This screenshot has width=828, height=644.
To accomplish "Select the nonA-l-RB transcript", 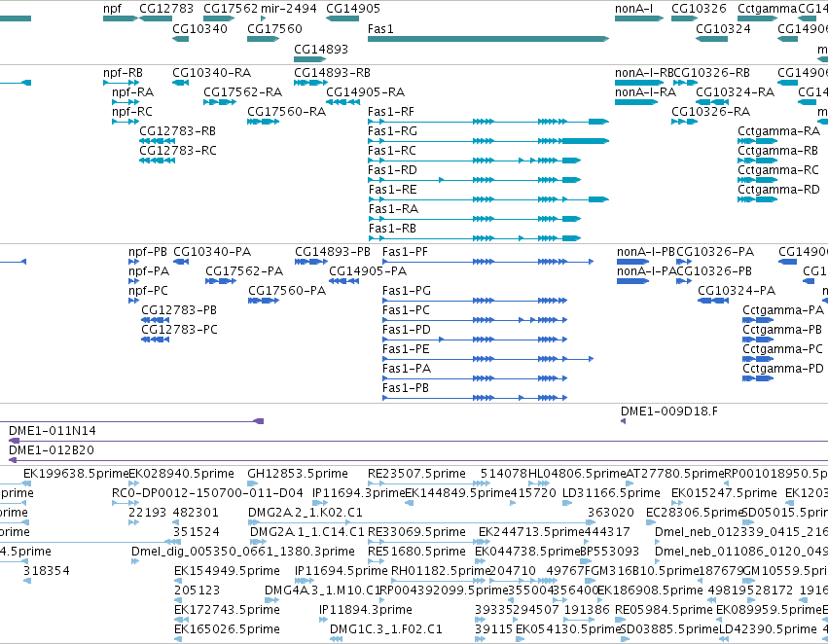I will (639, 83).
